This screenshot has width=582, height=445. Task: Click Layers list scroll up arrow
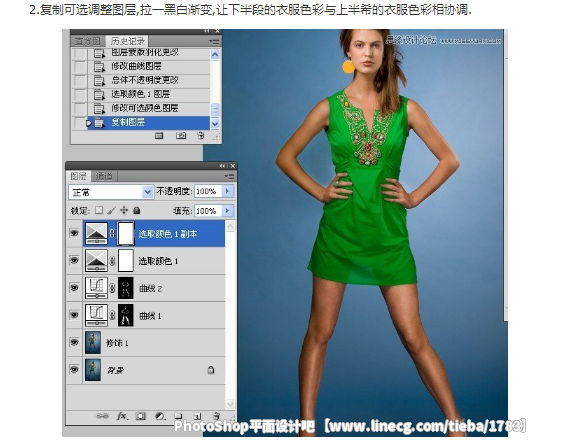pos(230,226)
